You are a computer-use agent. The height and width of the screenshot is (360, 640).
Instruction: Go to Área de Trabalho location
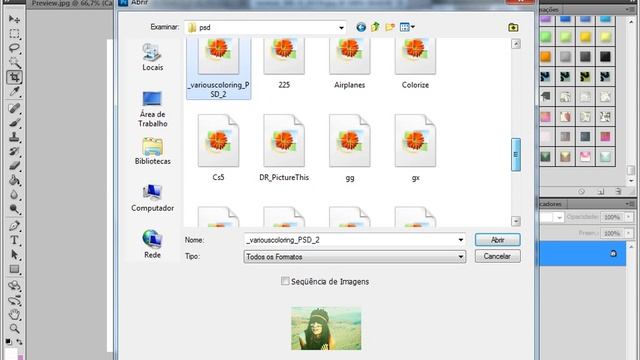(x=152, y=109)
